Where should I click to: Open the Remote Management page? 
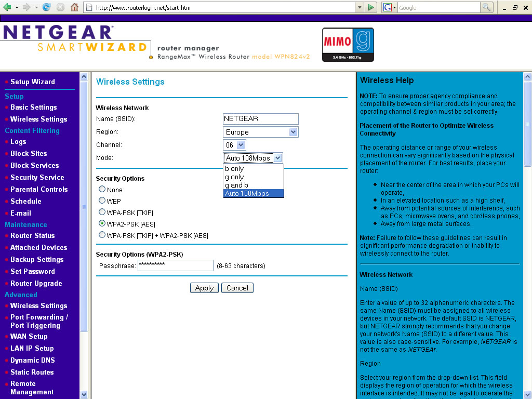(32, 388)
